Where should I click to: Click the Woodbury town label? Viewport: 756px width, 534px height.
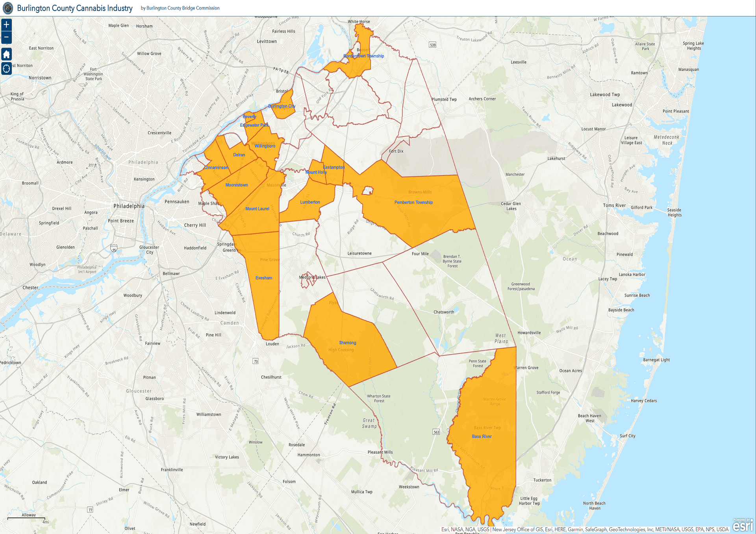tap(133, 296)
